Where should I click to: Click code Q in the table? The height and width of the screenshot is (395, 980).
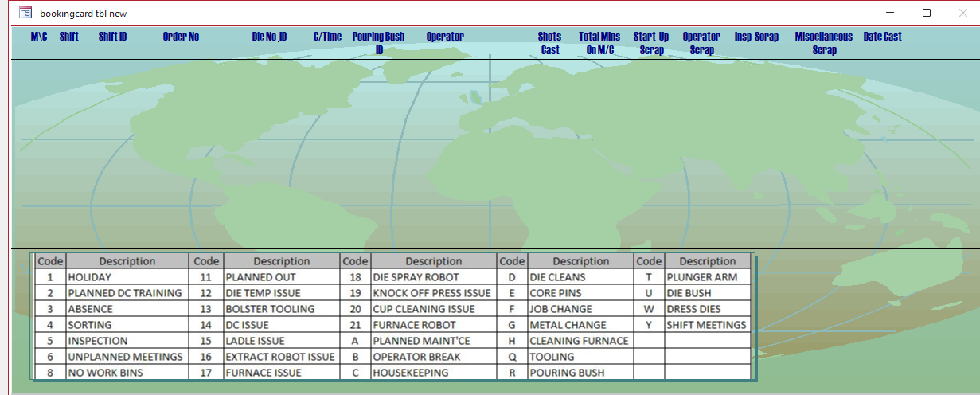tap(512, 357)
